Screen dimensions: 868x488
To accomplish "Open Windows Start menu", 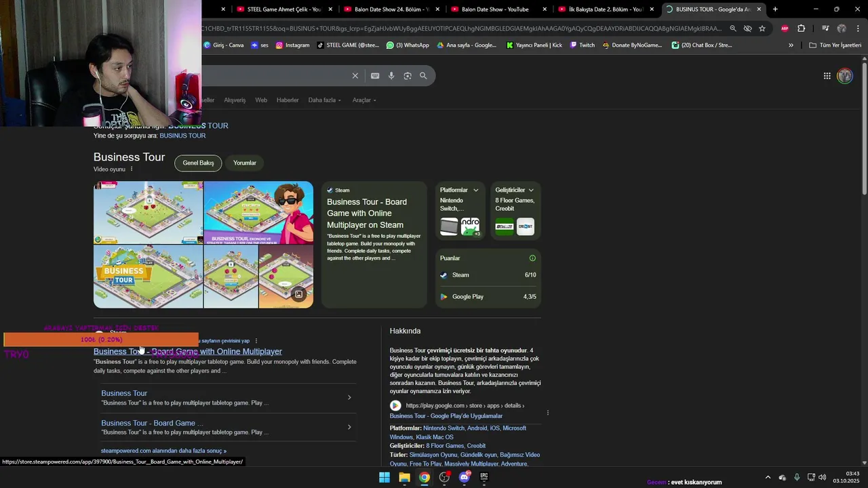I will (384, 477).
